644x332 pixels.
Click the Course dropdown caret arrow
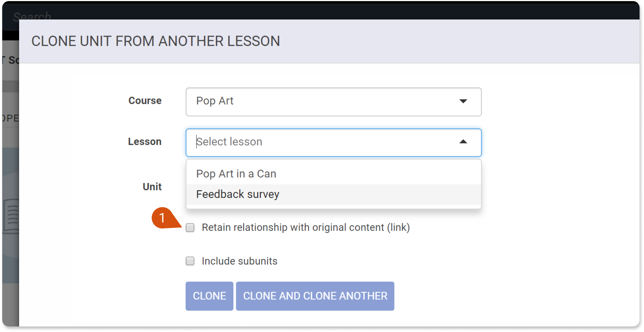463,101
